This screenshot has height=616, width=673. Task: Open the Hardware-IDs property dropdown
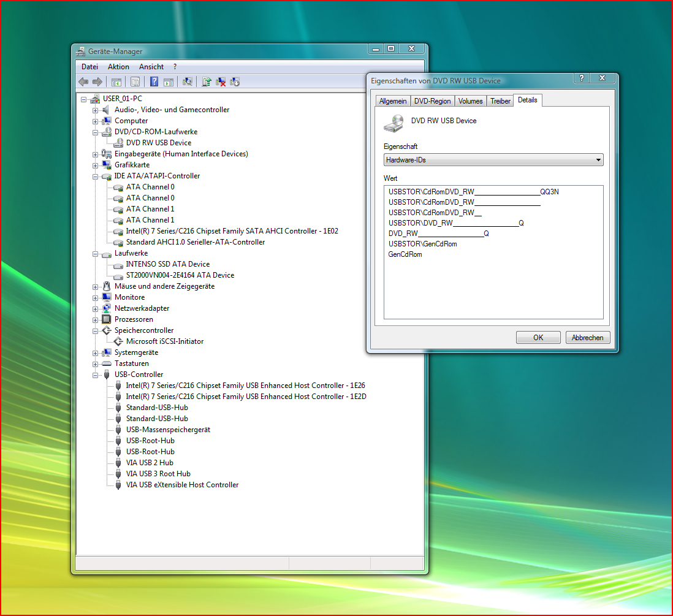click(x=493, y=160)
